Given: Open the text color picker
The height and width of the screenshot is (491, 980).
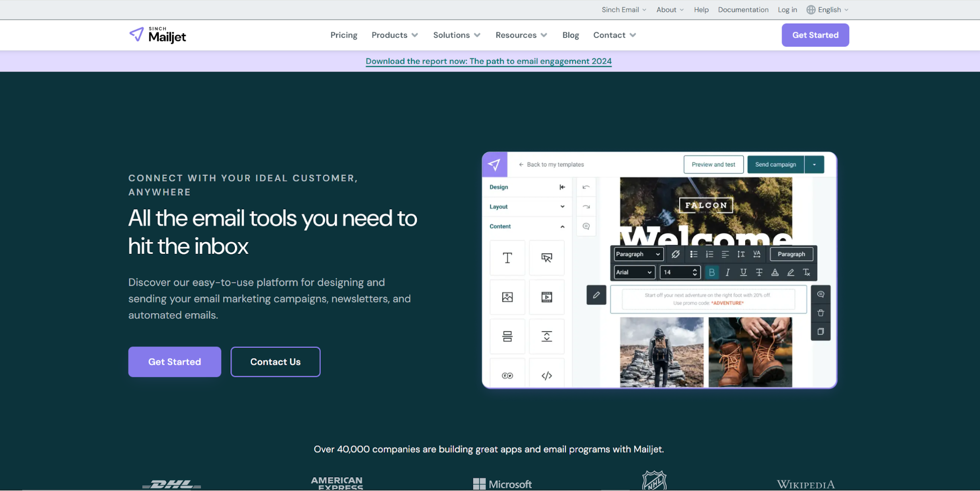Looking at the screenshot, I should click(x=775, y=272).
